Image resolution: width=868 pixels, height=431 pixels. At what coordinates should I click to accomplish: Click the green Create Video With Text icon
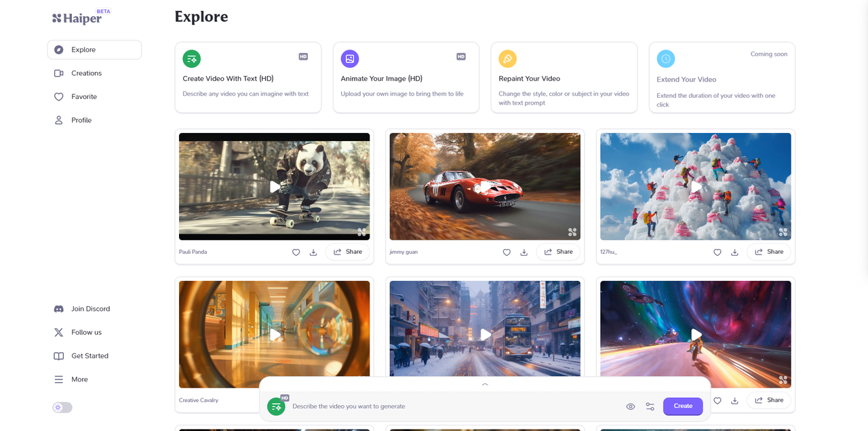pos(191,59)
